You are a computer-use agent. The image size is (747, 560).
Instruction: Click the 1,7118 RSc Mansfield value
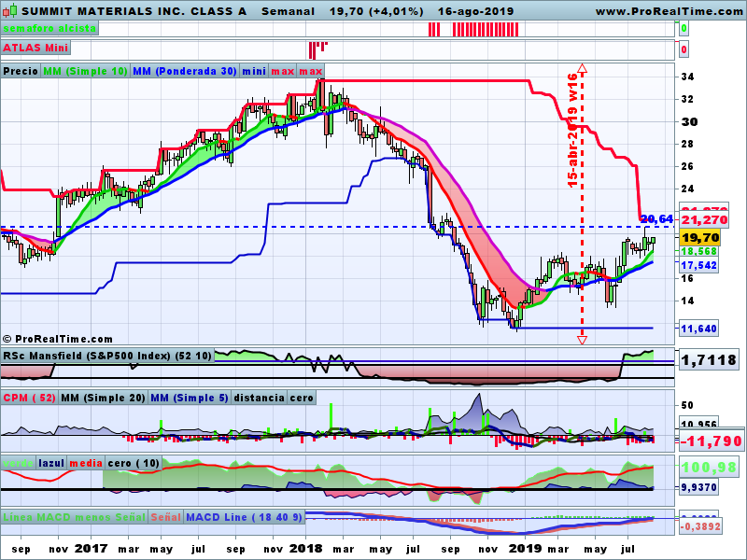(x=709, y=360)
